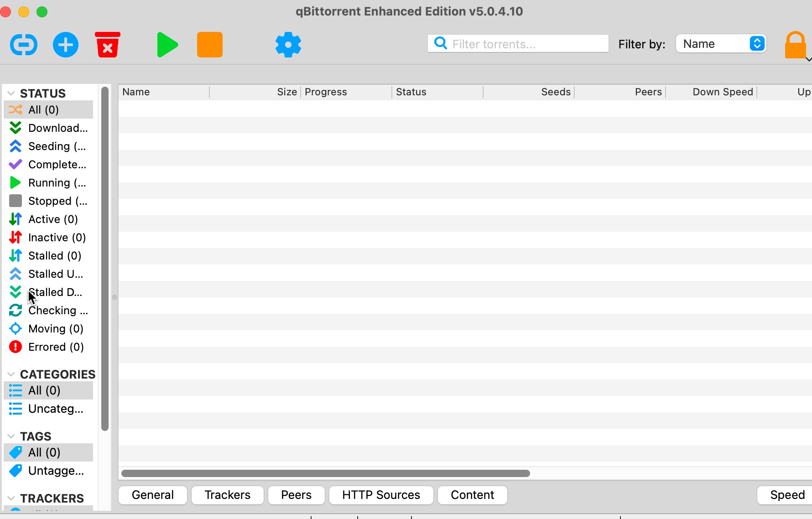
Task: Click the torrent list horizontal scrollbar
Action: [326, 473]
